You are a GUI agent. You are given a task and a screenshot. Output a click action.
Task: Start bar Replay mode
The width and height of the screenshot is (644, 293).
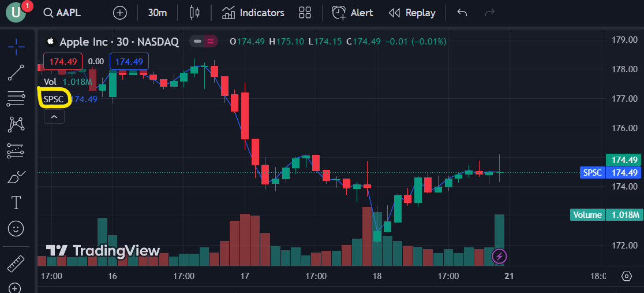[412, 13]
